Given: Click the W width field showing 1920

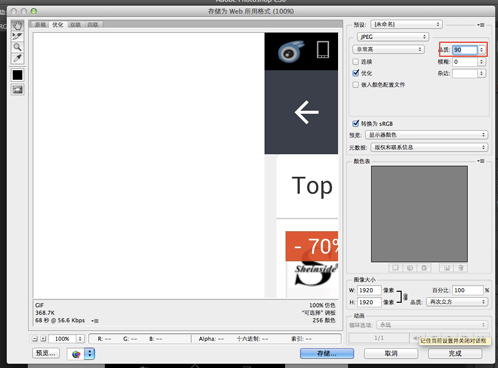Looking at the screenshot, I should coord(369,290).
